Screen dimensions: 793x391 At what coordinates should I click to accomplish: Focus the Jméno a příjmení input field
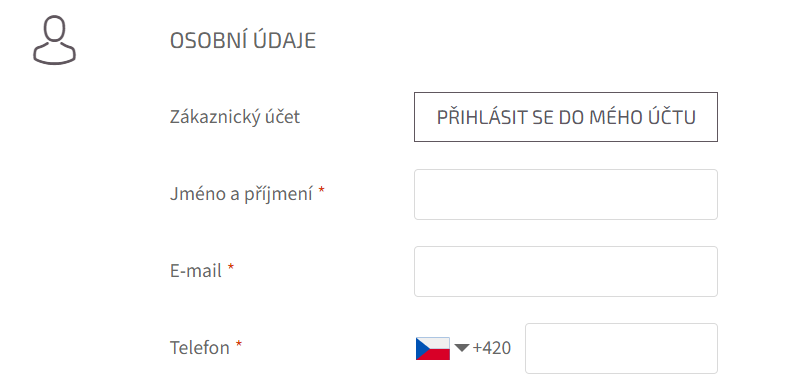(x=565, y=194)
